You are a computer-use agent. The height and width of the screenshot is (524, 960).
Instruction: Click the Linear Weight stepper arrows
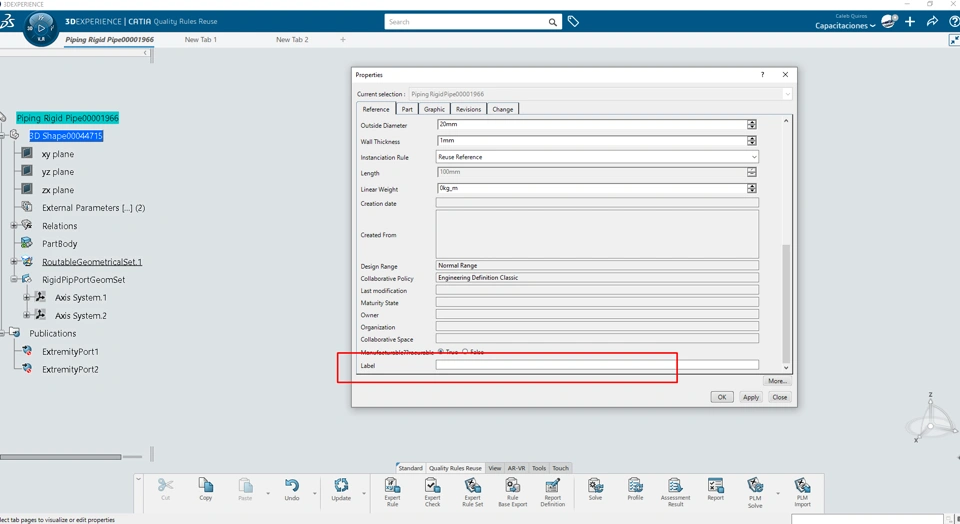click(x=751, y=189)
